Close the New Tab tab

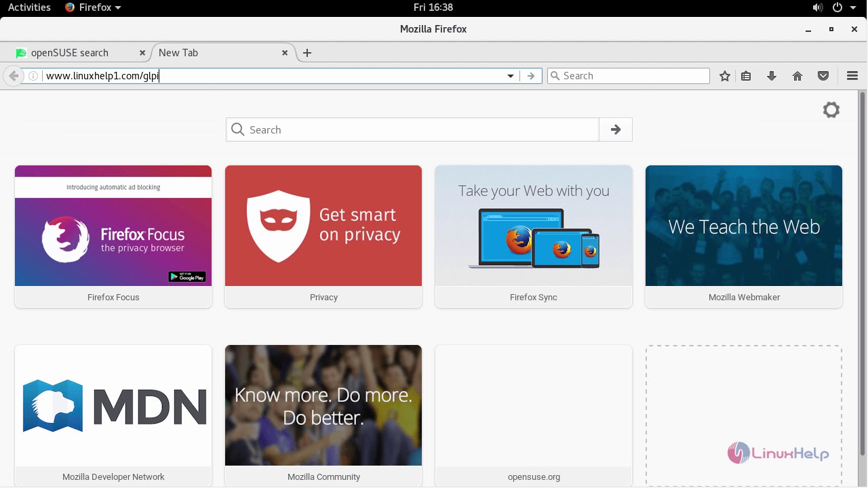(x=285, y=53)
